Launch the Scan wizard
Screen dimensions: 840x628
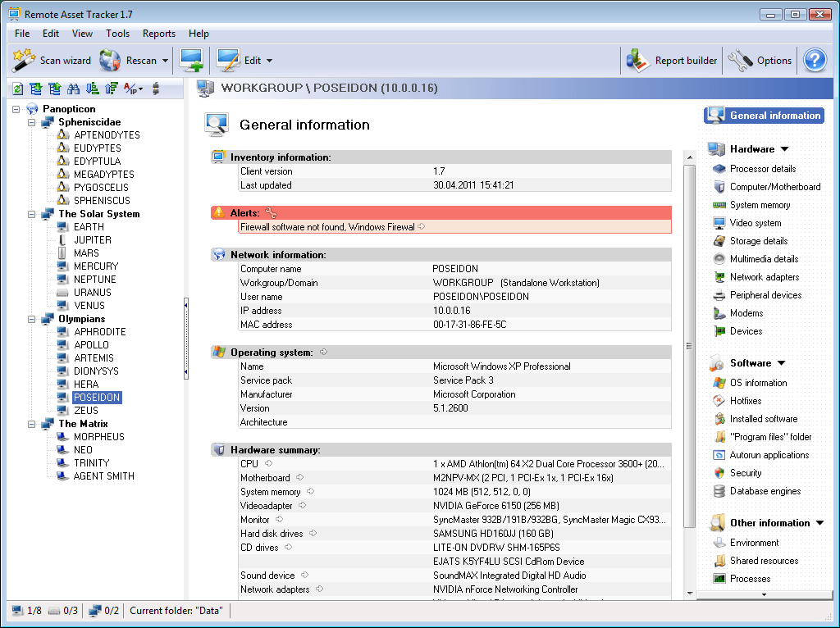[52, 61]
